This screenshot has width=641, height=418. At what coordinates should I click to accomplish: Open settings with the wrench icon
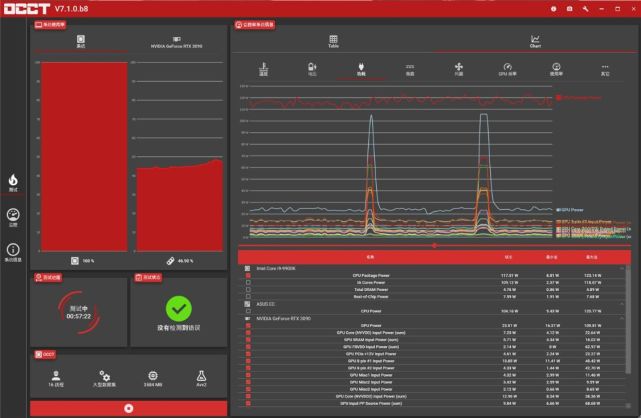click(x=585, y=9)
